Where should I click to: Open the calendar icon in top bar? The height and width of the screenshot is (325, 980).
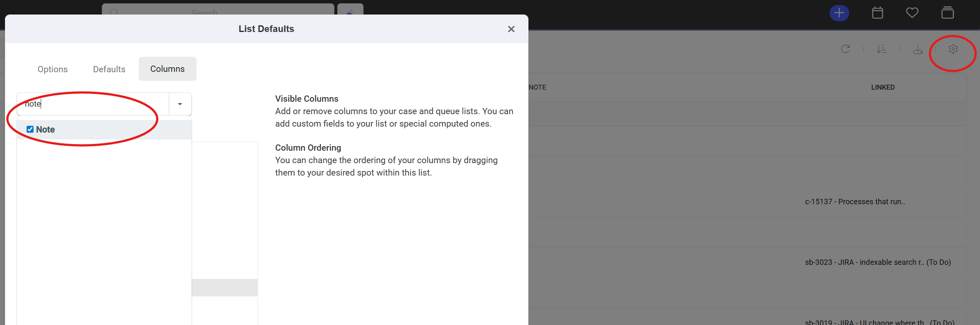tap(877, 13)
